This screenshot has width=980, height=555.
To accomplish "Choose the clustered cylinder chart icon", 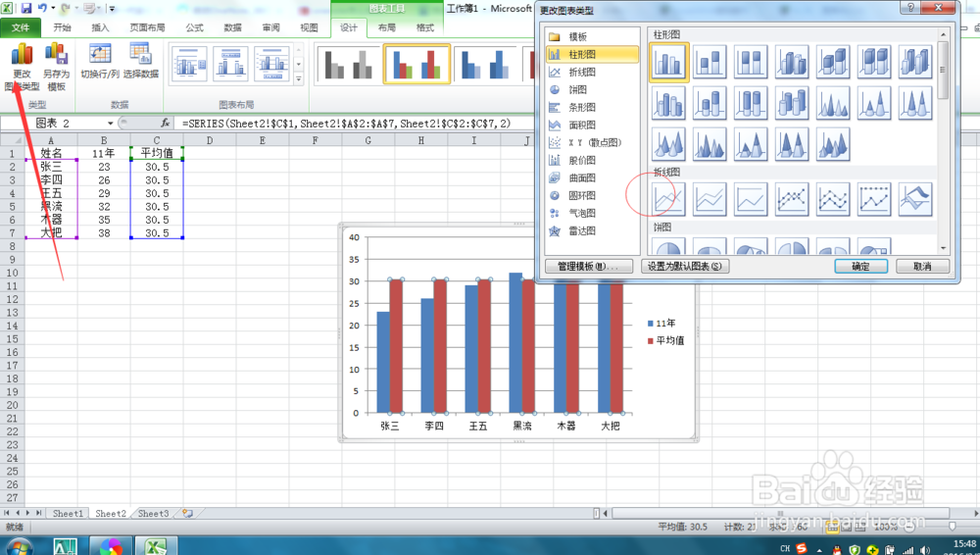I will point(668,103).
